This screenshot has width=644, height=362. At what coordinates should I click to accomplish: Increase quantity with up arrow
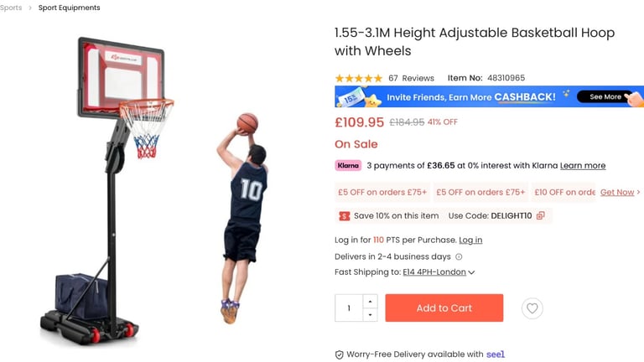coord(370,302)
